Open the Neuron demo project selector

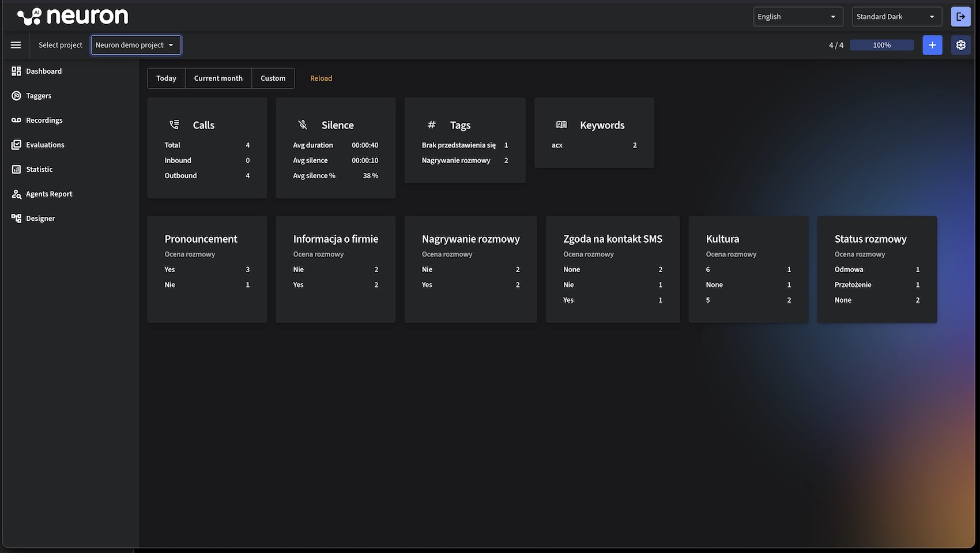pos(135,45)
